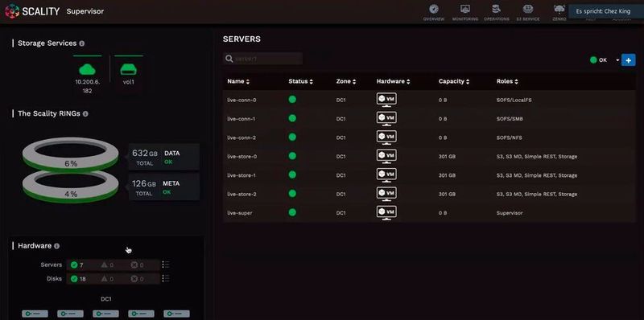The width and height of the screenshot is (644, 320).
Task: Click the green status dot of live-super
Action: point(292,212)
